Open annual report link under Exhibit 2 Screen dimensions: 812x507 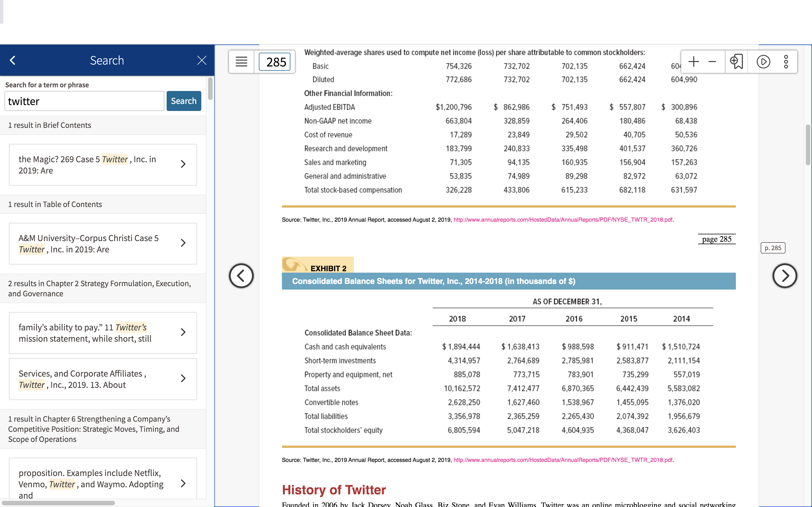click(563, 460)
